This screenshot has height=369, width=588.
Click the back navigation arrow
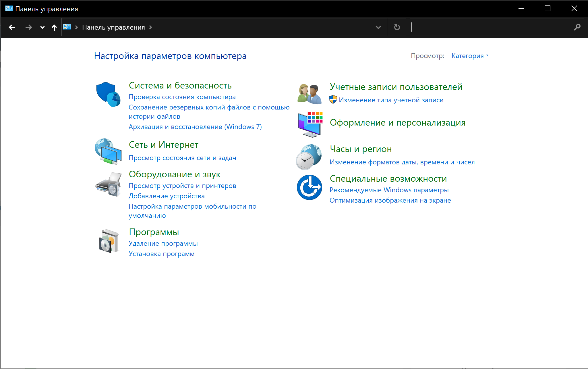12,27
